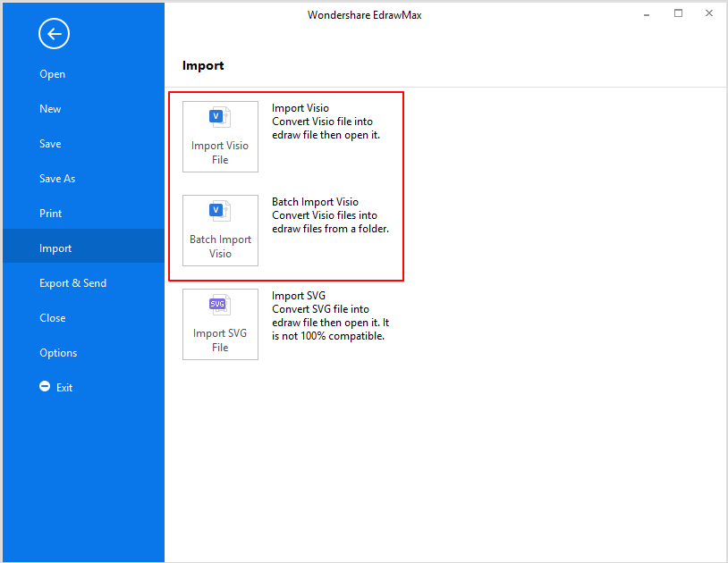
Task: Click the SVG file icon
Action: (x=220, y=305)
